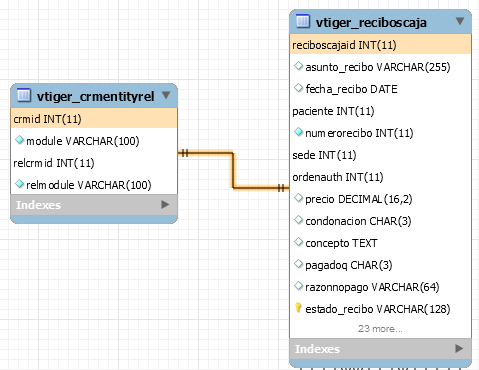Click the diamond icon beside pagadoq CHAR(3)

click(x=298, y=264)
